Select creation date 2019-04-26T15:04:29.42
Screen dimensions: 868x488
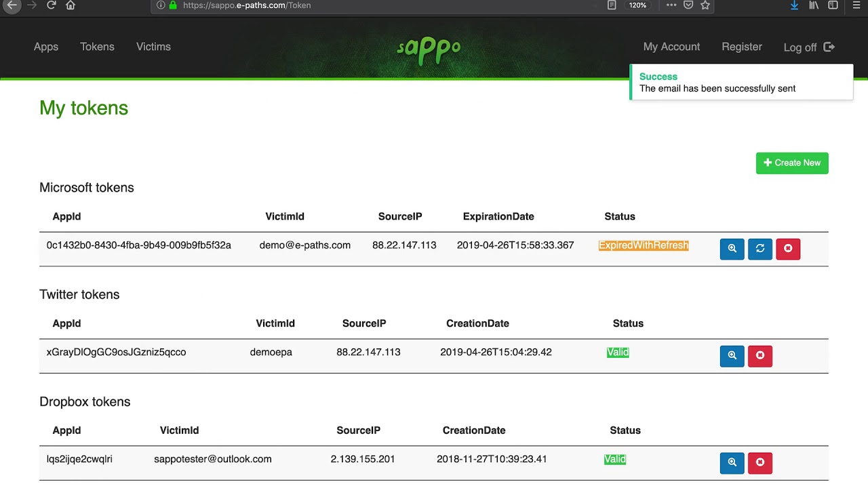496,352
